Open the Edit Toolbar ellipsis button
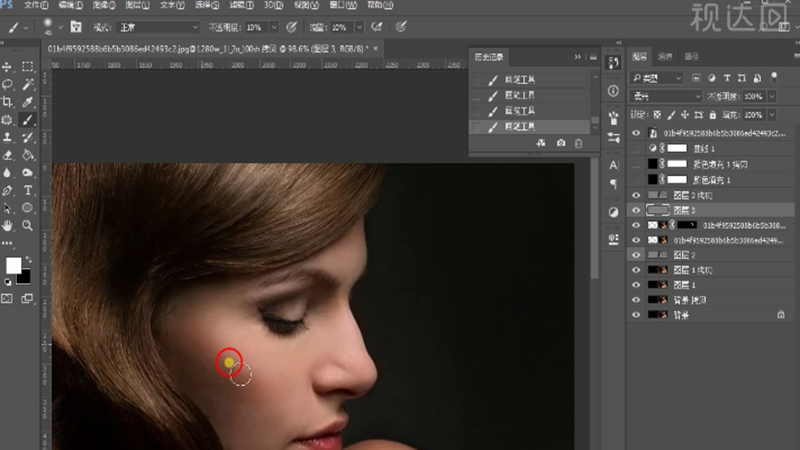Viewport: 800px width, 450px height. coord(7,243)
